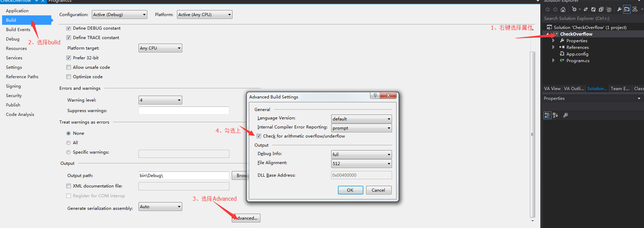Click the Home icon in Solution Explorer
644x228 pixels.
(563, 9)
